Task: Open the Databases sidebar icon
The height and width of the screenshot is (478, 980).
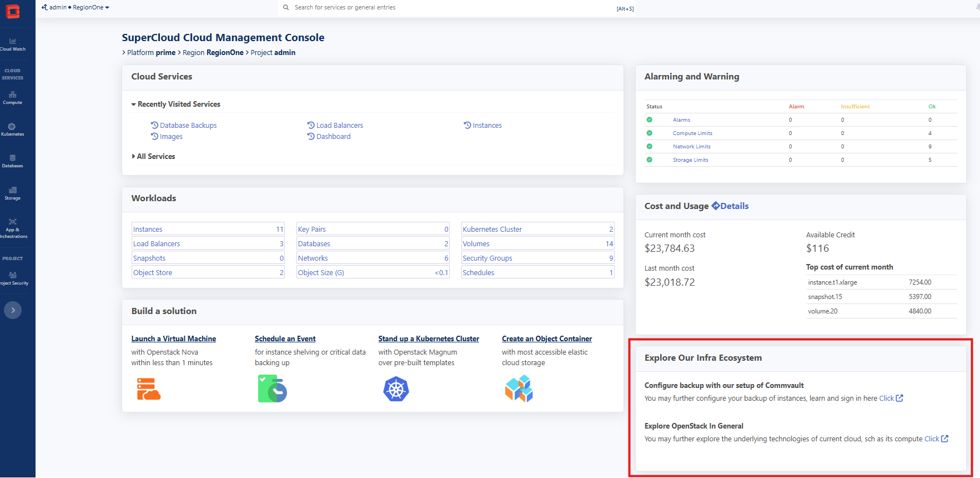Action: [13, 161]
